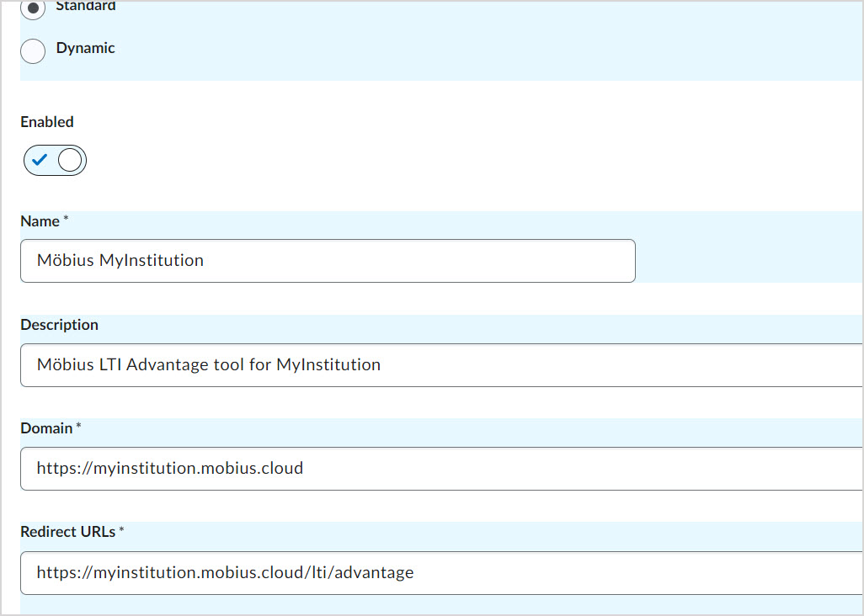
Task: Click the Name field label
Action: click(x=38, y=221)
